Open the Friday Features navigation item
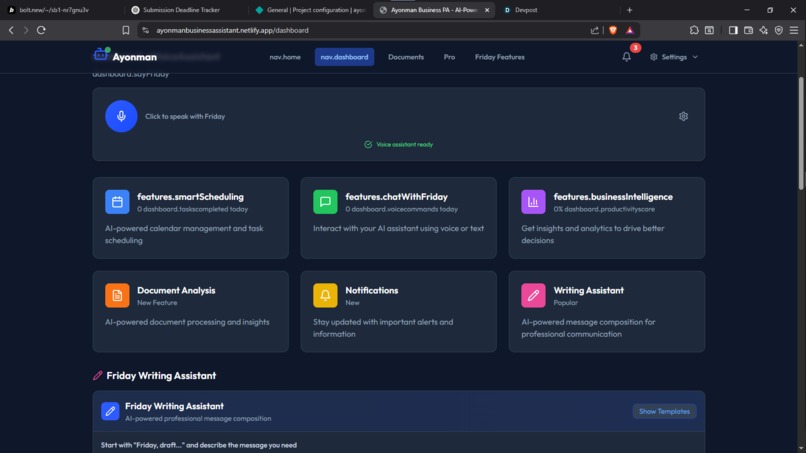 [x=500, y=57]
